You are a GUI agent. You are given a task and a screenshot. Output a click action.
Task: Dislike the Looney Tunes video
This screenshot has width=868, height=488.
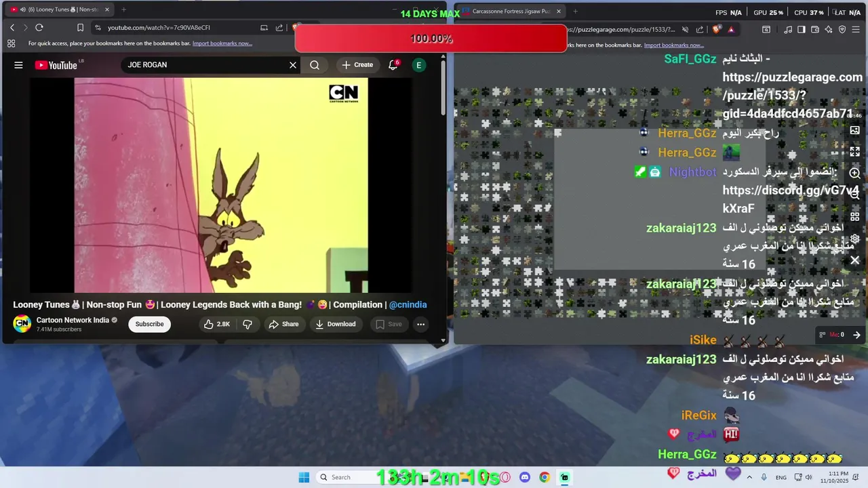(x=248, y=324)
